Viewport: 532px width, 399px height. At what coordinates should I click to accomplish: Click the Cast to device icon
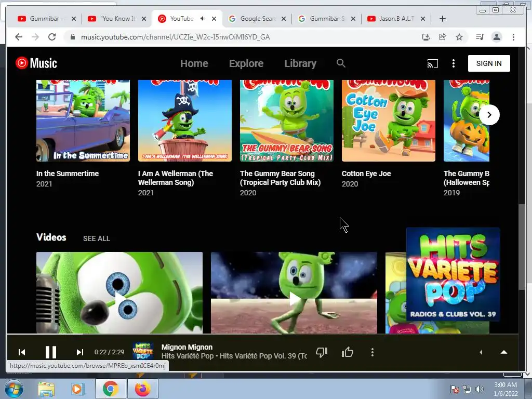432,63
